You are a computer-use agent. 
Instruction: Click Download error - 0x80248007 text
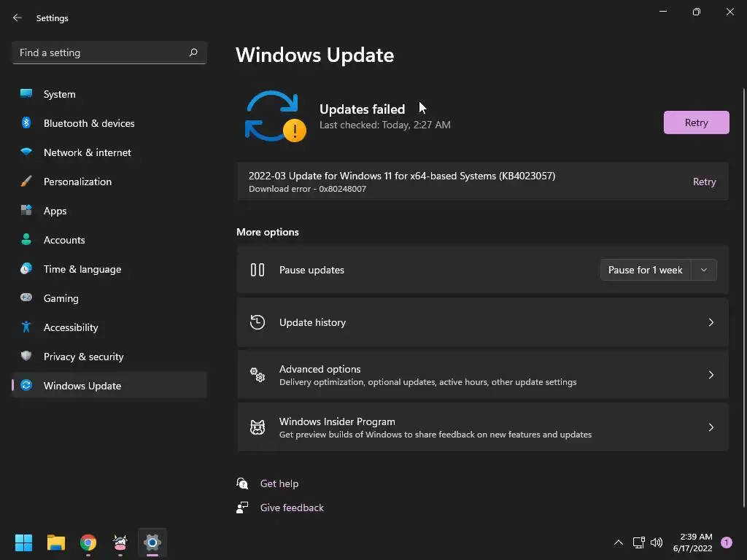point(307,189)
